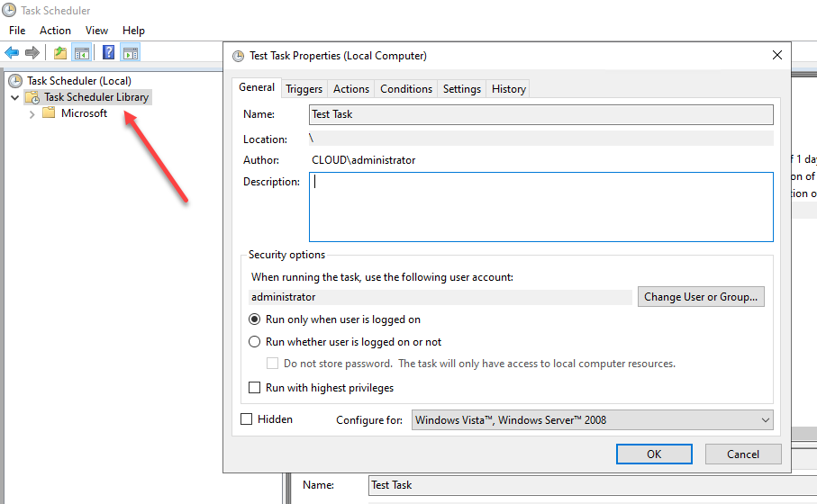Open the View menu

click(x=96, y=31)
